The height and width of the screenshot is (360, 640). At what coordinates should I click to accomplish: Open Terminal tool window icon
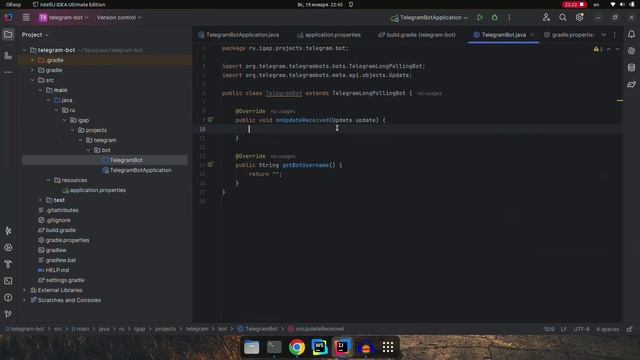coord(8,281)
